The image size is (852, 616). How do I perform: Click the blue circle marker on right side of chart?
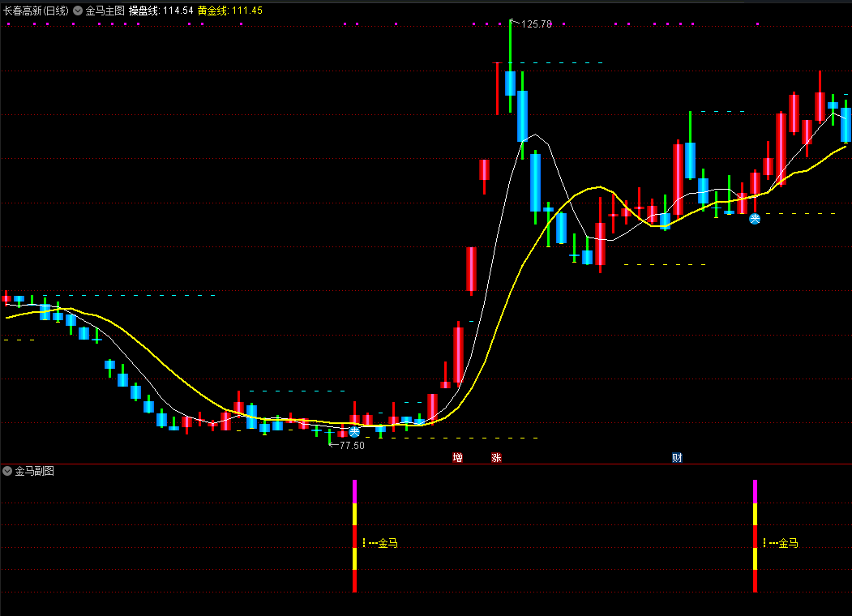[x=755, y=218]
